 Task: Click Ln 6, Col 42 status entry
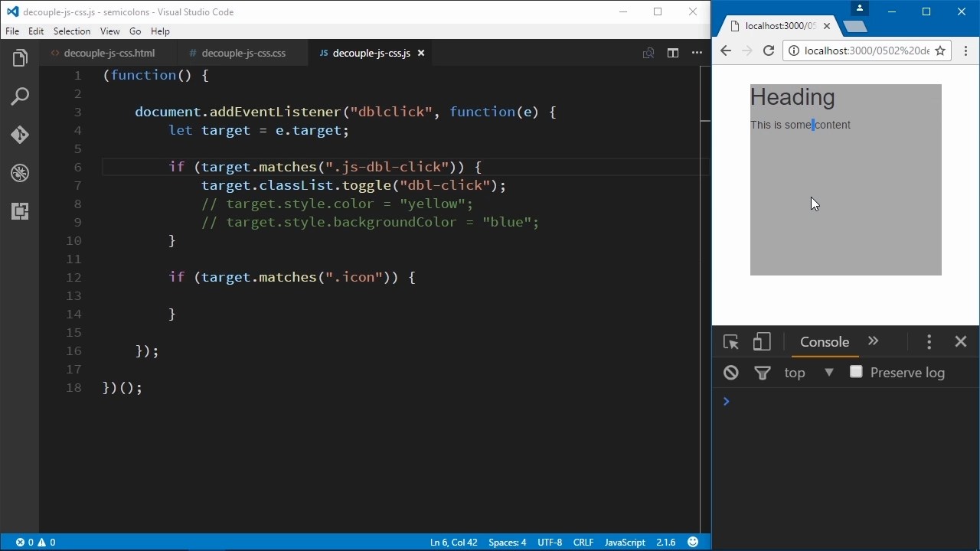(453, 542)
